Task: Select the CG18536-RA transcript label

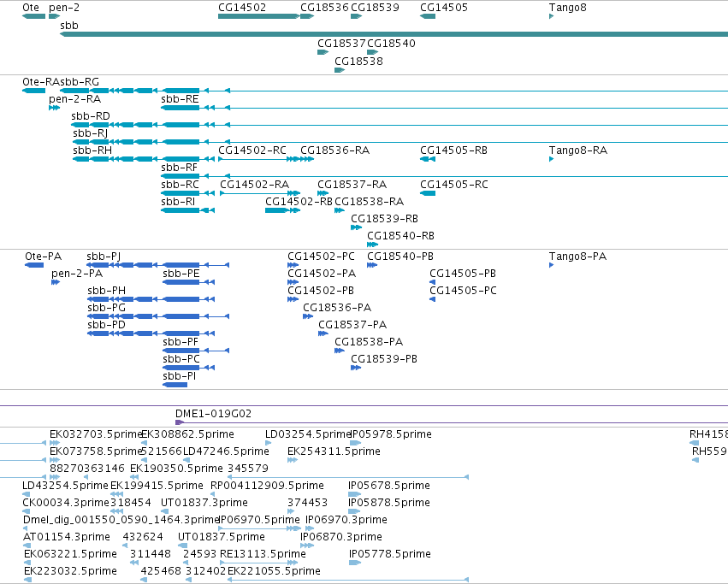Action: tap(334, 150)
